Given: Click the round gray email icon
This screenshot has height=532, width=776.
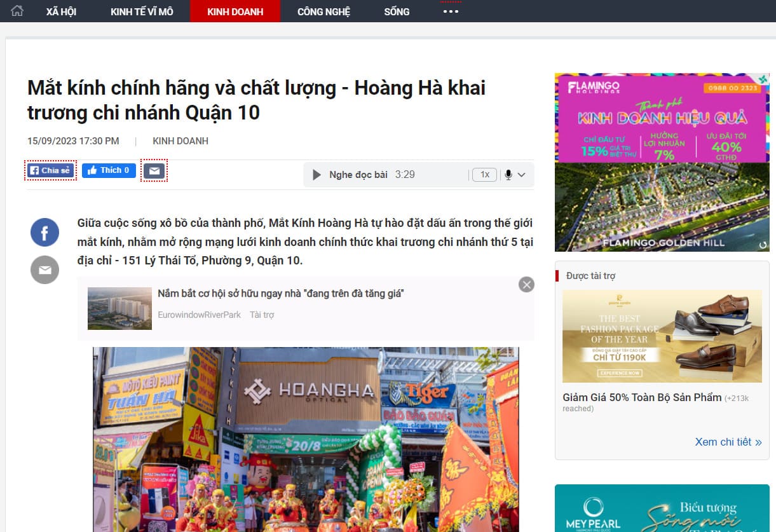Looking at the screenshot, I should coord(44,270).
